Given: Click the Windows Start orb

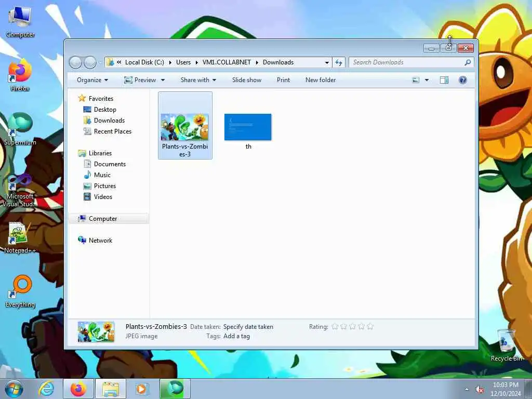Looking at the screenshot, I should tap(14, 389).
